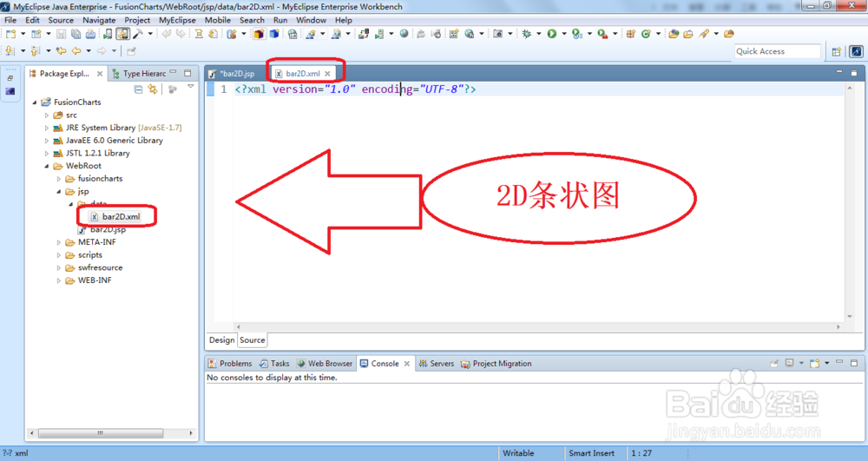Image resolution: width=868 pixels, height=461 pixels.
Task: Click the blue cube new class icon
Action: (274, 34)
